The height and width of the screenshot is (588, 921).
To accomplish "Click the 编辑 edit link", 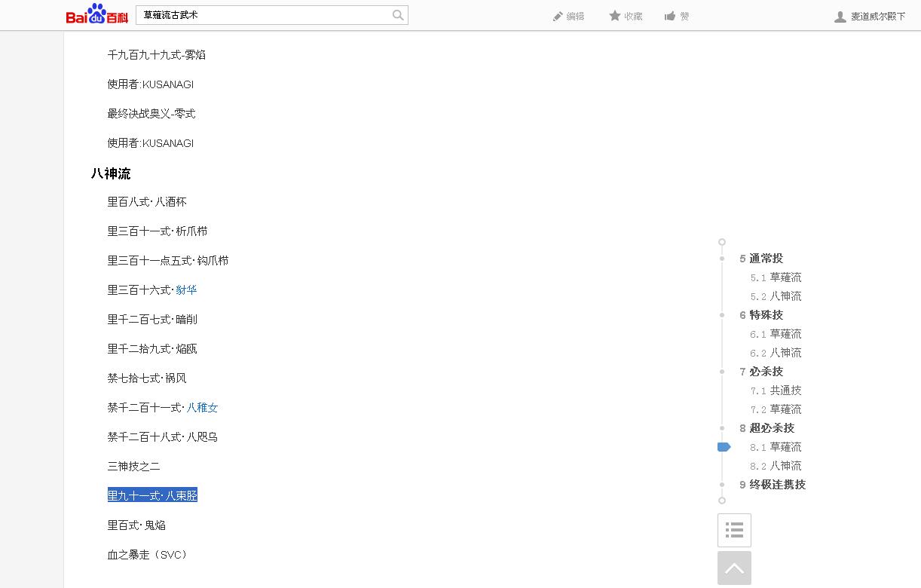I will (575, 16).
